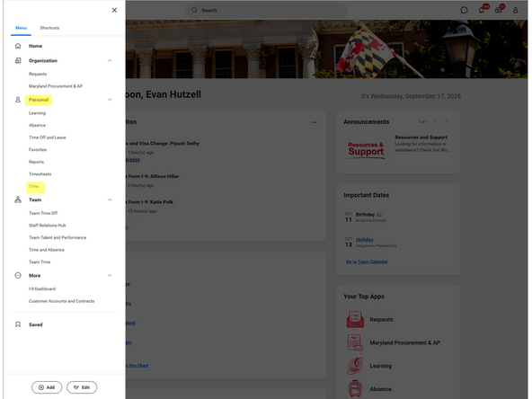The width and height of the screenshot is (532, 399).
Task: Open Resources & Support announcement image
Action: (x=366, y=149)
